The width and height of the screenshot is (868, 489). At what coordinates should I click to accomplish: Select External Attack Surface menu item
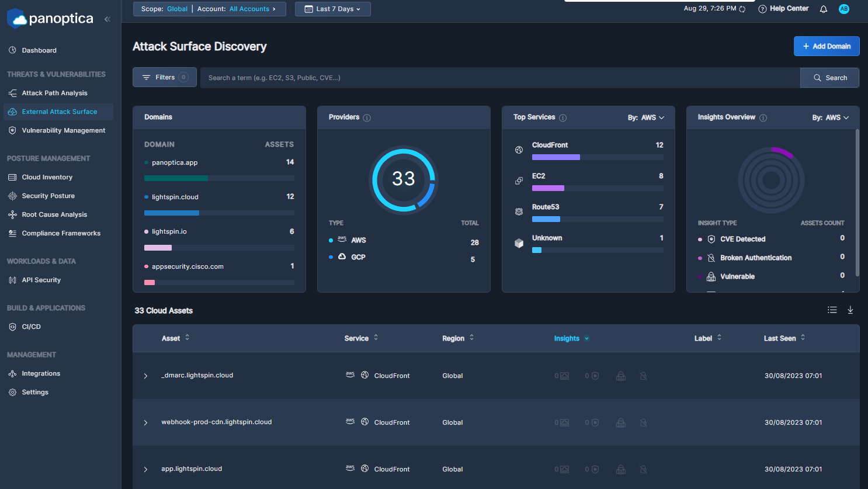[58, 112]
